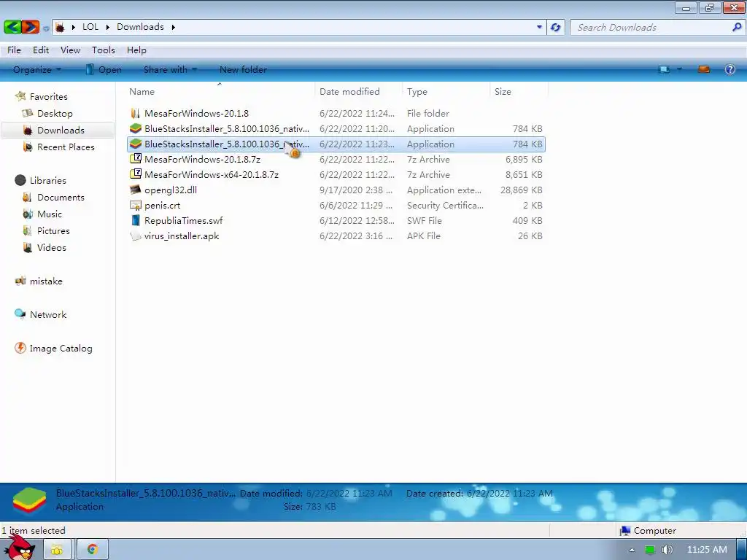The image size is (747, 560).
Task: Open the Organize dropdown
Action: pos(37,69)
